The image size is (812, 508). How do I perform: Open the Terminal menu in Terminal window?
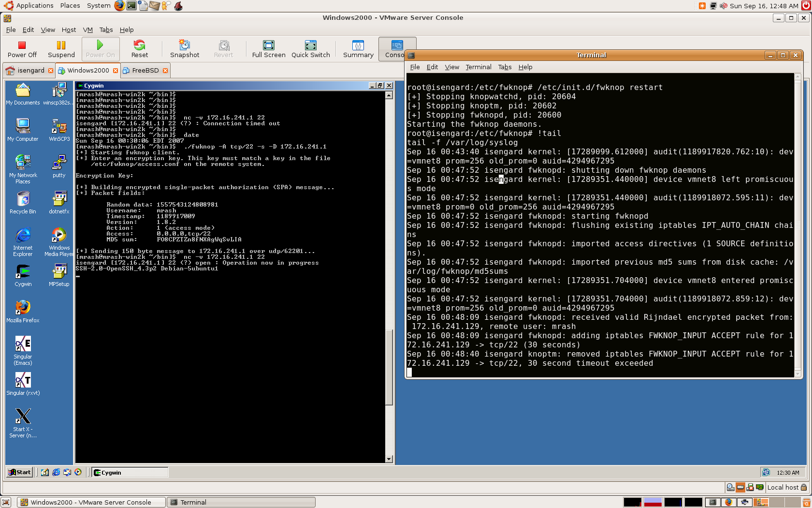tap(478, 67)
